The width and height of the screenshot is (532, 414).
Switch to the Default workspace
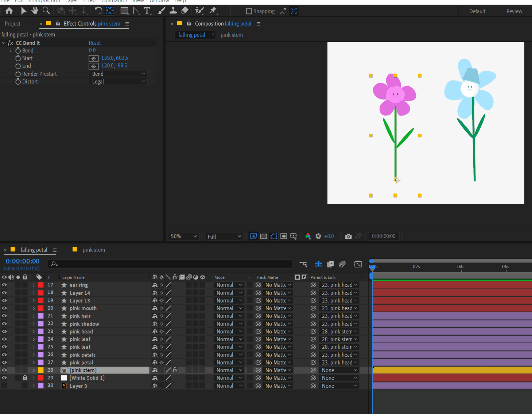(x=477, y=11)
